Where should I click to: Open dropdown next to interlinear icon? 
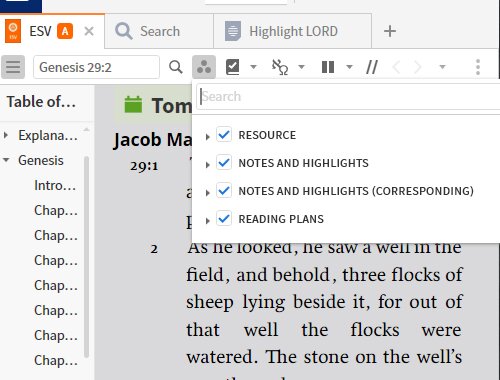tap(301, 67)
